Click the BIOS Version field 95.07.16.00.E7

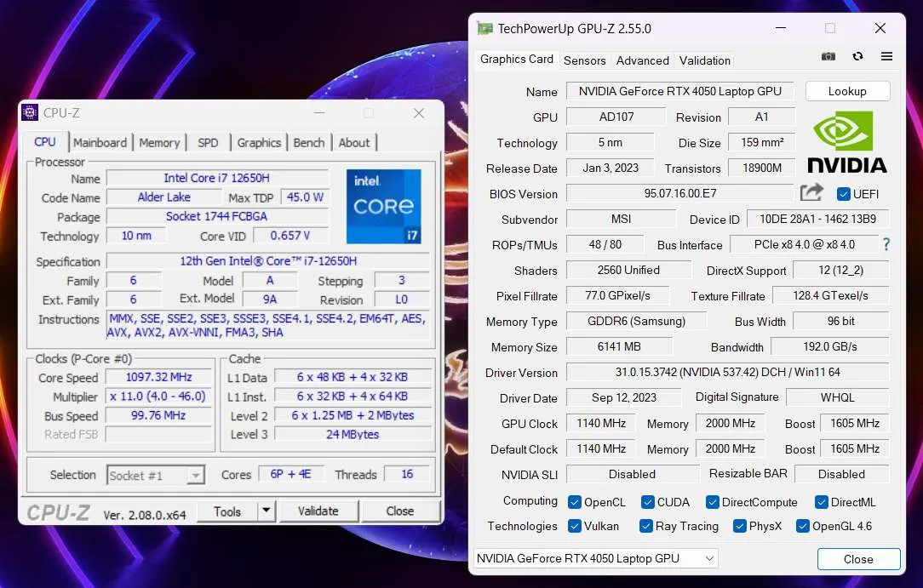click(x=679, y=193)
